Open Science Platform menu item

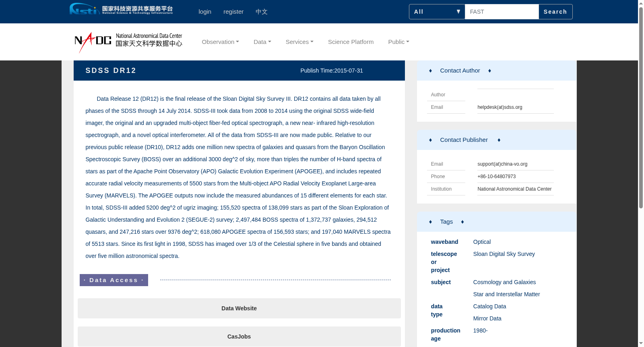(x=351, y=42)
